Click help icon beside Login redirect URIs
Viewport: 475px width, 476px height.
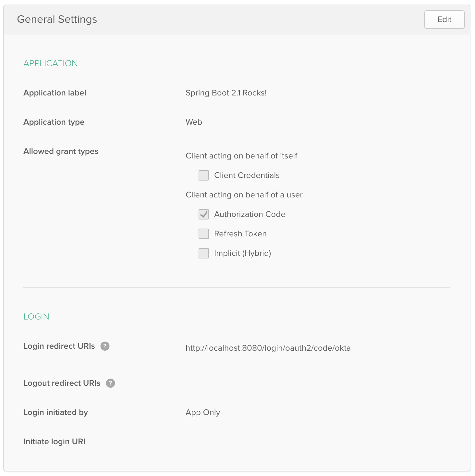click(105, 346)
